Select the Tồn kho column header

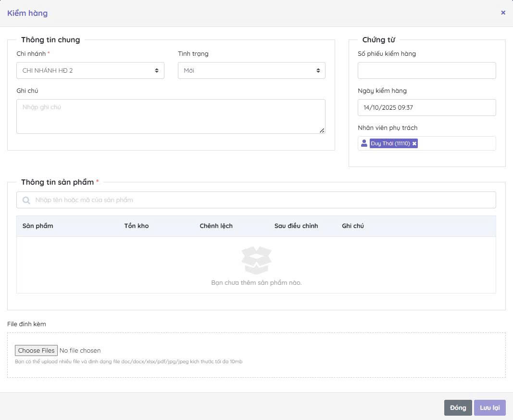coord(137,226)
